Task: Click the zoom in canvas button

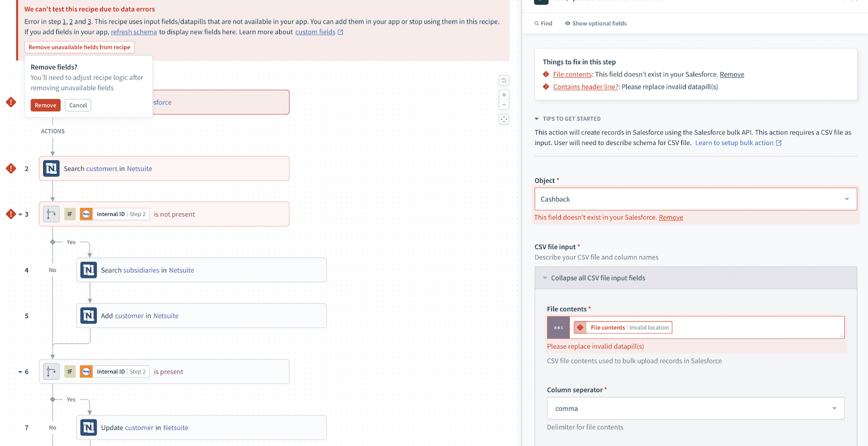Action: point(504,95)
